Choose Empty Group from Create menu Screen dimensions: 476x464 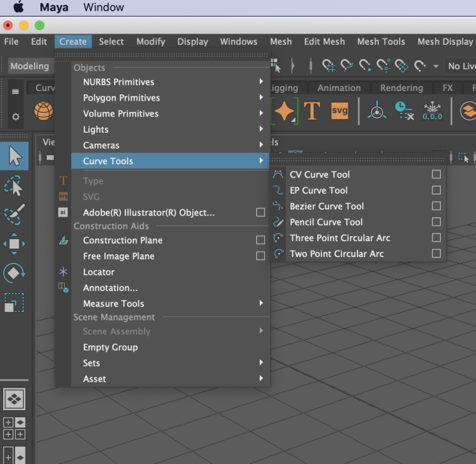click(110, 347)
